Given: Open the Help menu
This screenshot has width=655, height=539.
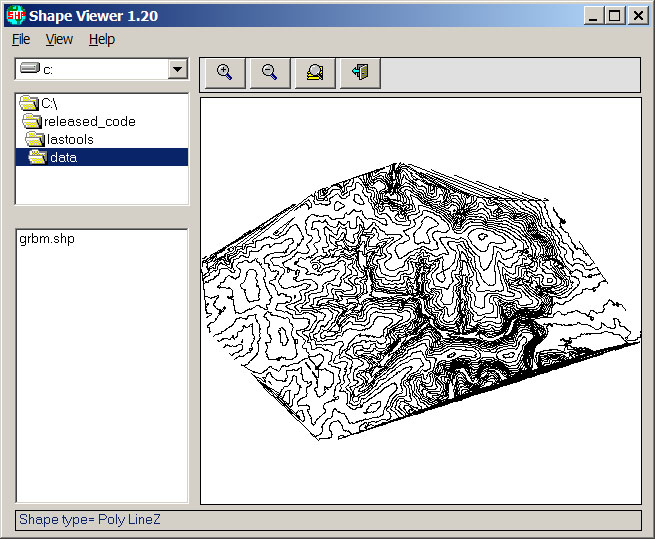Looking at the screenshot, I should pyautogui.click(x=102, y=39).
